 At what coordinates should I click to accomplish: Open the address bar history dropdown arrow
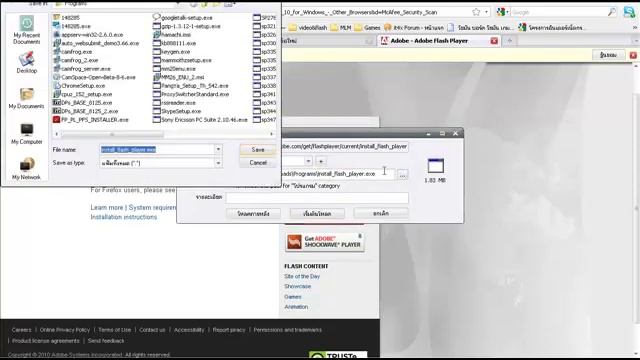point(487,12)
